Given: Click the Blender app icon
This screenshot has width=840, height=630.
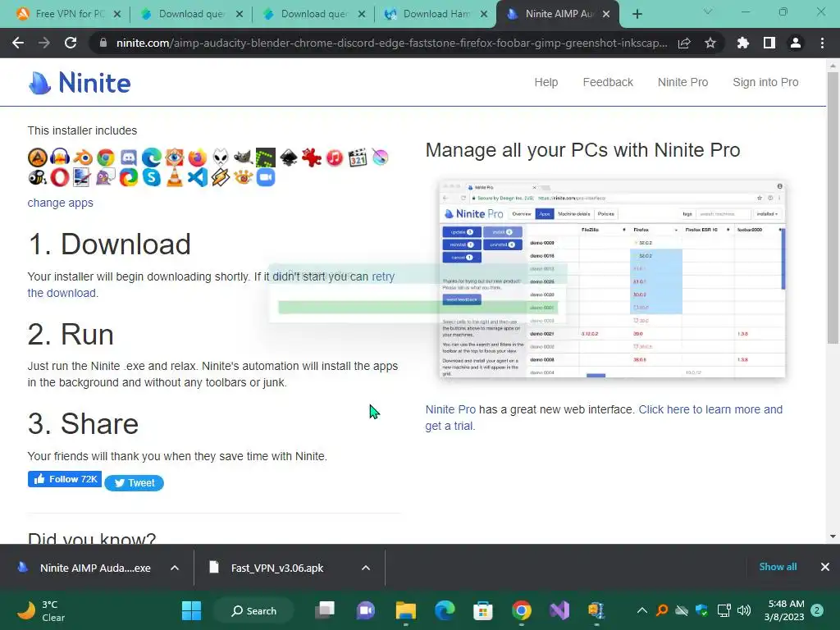Looking at the screenshot, I should [x=83, y=157].
